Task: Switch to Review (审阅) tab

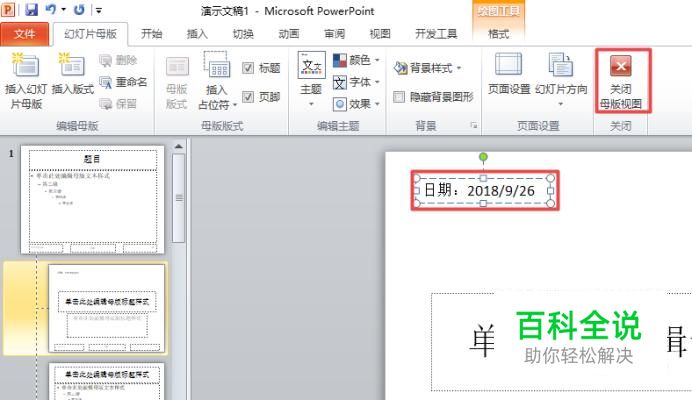Action: click(334, 34)
